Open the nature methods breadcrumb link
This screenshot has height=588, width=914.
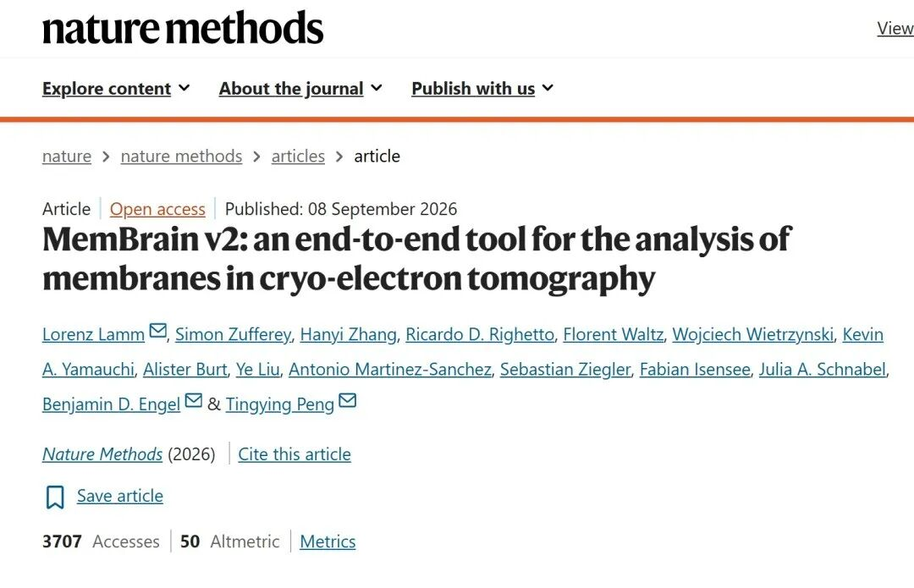coord(181,157)
